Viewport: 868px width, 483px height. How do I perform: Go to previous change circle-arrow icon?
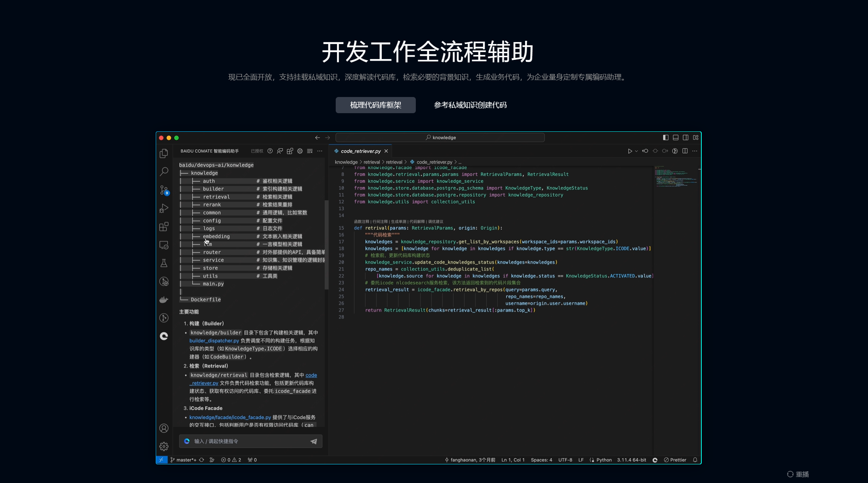[645, 151]
